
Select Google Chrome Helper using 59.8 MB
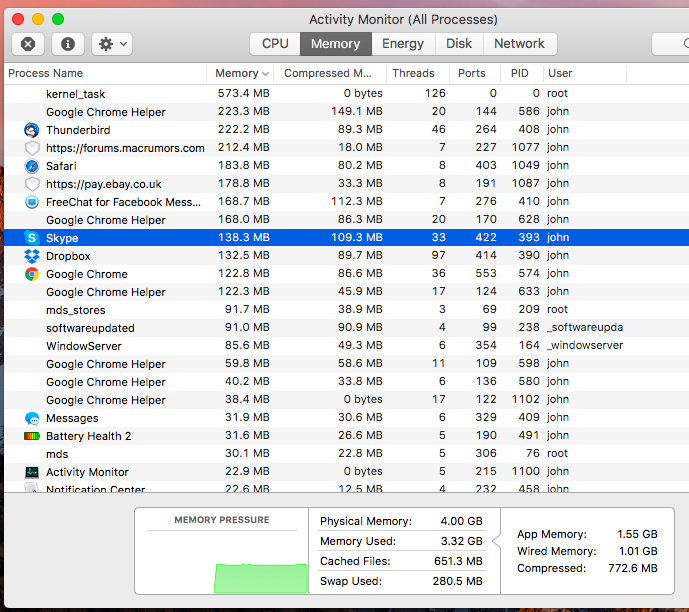pos(346,364)
